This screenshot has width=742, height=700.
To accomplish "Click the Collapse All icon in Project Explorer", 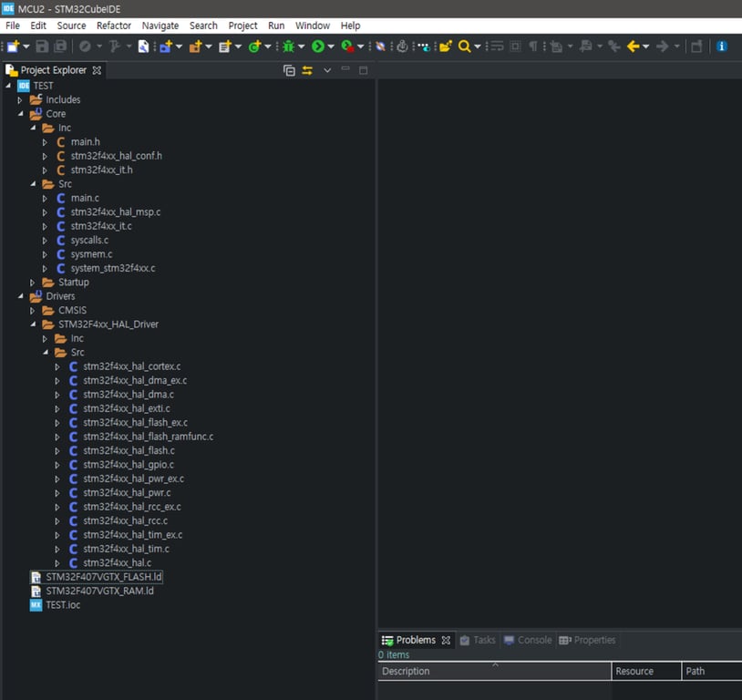I will coord(289,70).
